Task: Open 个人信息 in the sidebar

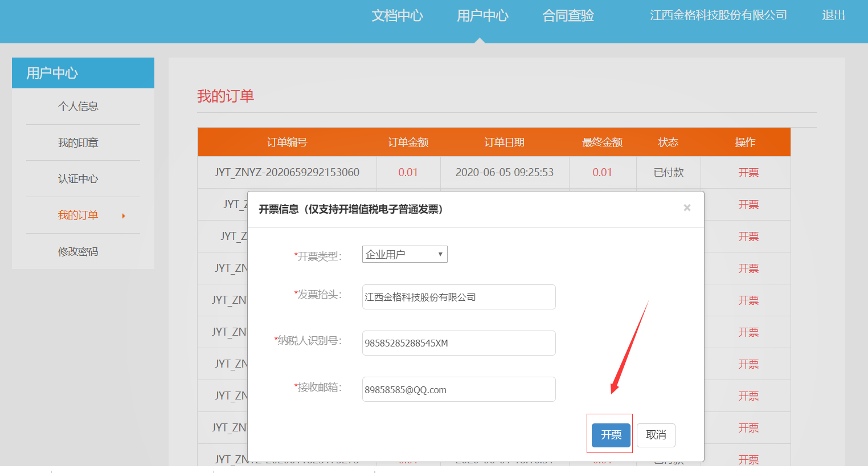Action: pyautogui.click(x=78, y=107)
